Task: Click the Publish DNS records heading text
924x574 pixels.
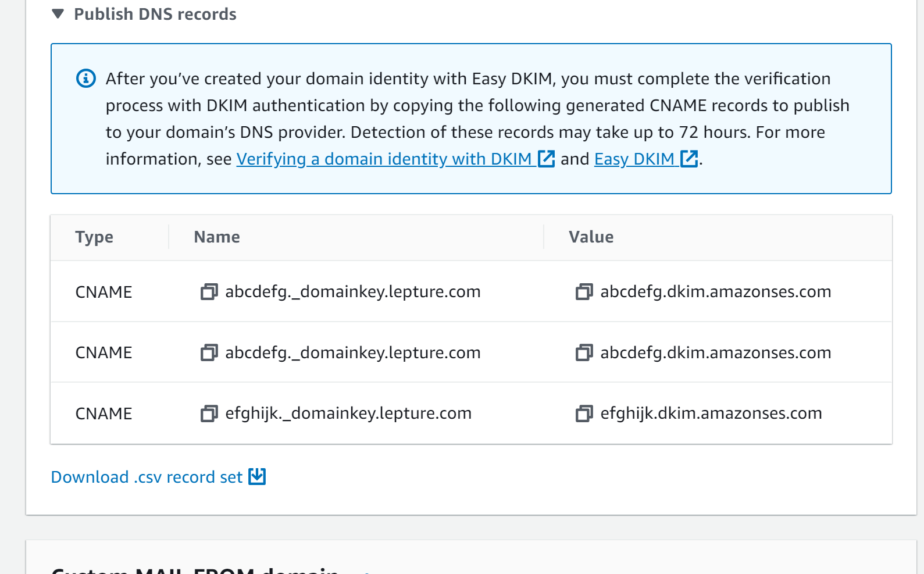Action: pyautogui.click(x=155, y=14)
